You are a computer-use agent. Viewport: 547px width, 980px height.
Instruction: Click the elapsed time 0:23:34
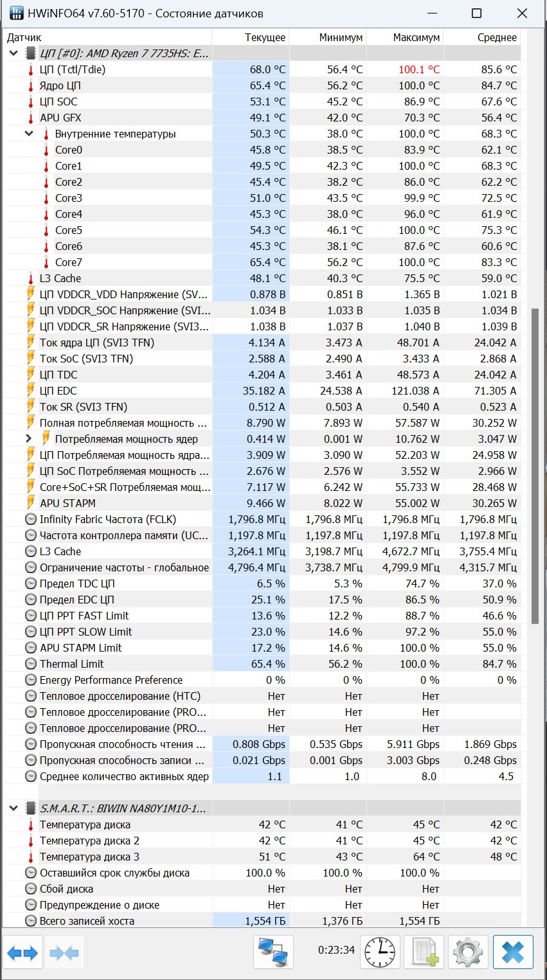tap(336, 950)
